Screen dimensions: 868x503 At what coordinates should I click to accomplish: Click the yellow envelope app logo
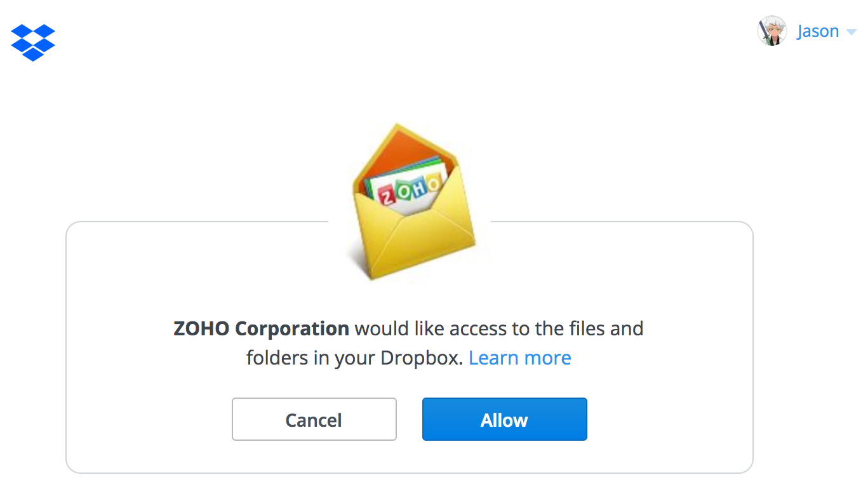(x=413, y=202)
